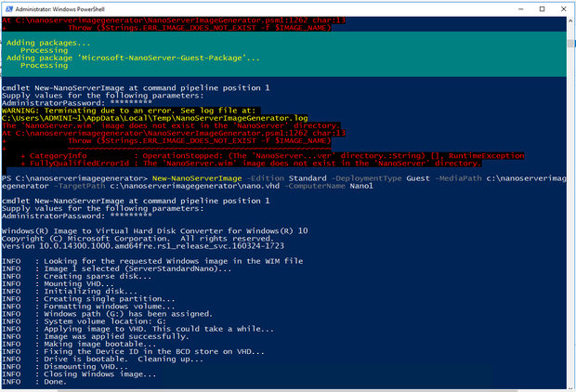Click the 'PS C:\nanoserverimagegenerator>' prompt

(74, 178)
